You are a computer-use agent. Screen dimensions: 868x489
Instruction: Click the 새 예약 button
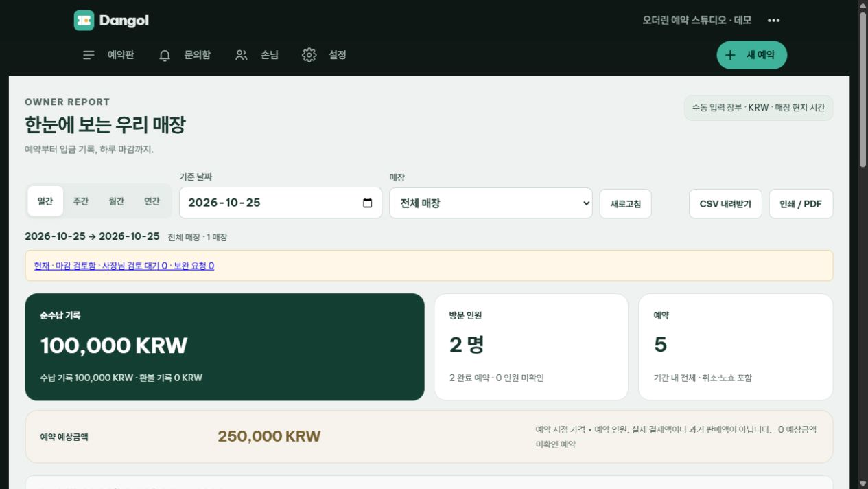(x=751, y=55)
